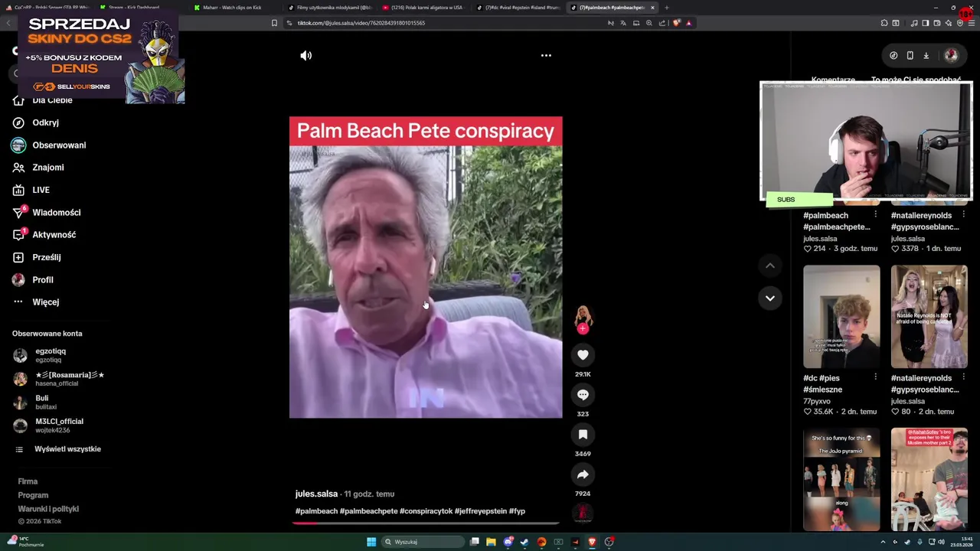Switch to #dc #viral #epstein TikTok tab

pyautogui.click(x=518, y=8)
